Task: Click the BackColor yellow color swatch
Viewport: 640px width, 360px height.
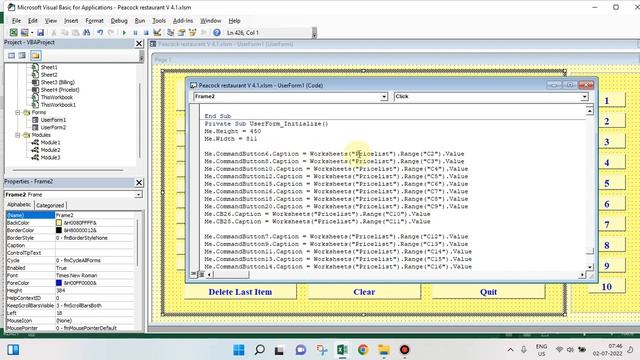Action: 59,223
